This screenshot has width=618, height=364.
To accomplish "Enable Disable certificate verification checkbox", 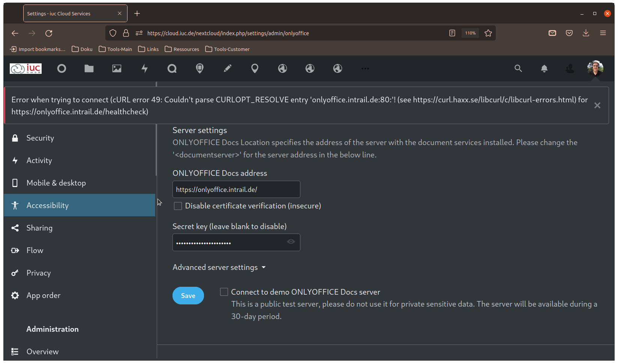I will click(178, 206).
